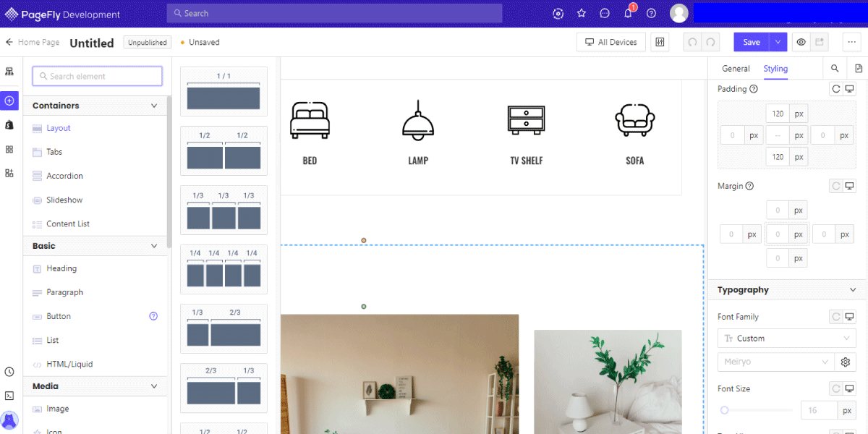
Task: Click the Save button
Action: tap(752, 42)
